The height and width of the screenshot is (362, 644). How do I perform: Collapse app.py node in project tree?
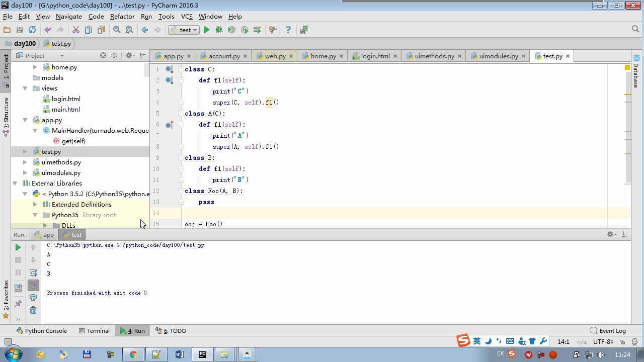[x=25, y=120]
